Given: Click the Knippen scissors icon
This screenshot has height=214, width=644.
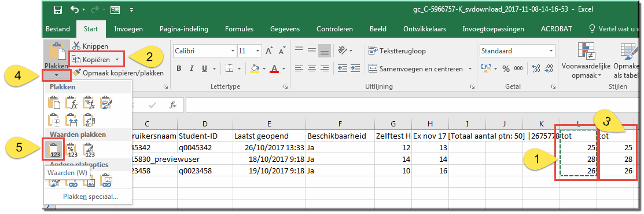Looking at the screenshot, I should click(x=76, y=46).
